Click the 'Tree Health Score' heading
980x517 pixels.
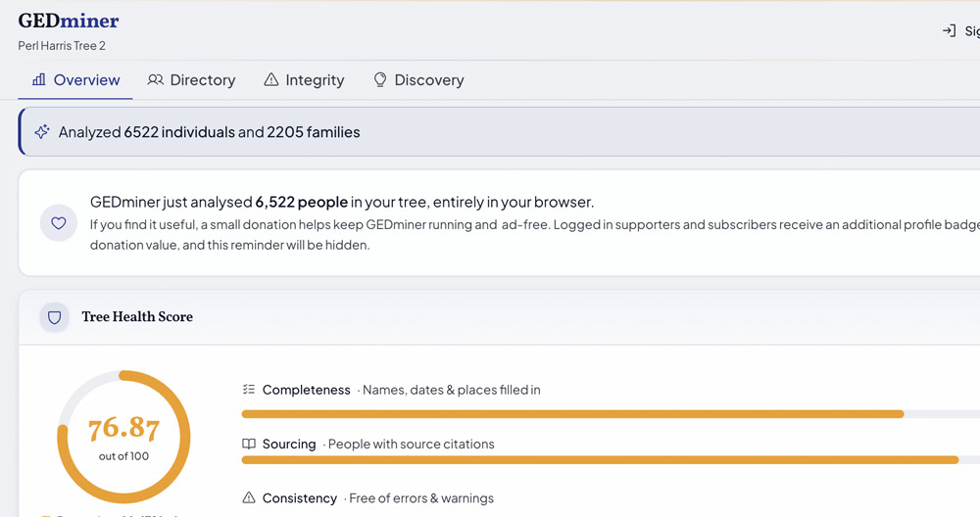click(137, 316)
